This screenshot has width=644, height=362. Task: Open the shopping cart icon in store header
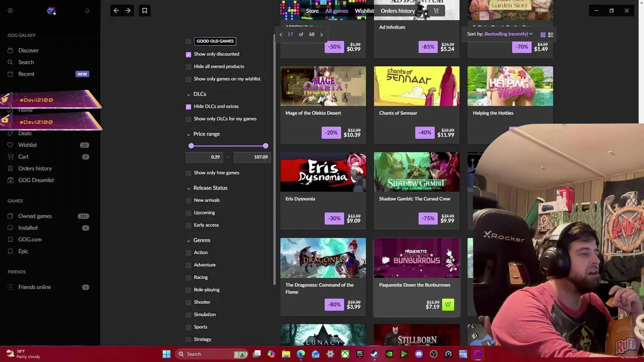pyautogui.click(x=436, y=11)
